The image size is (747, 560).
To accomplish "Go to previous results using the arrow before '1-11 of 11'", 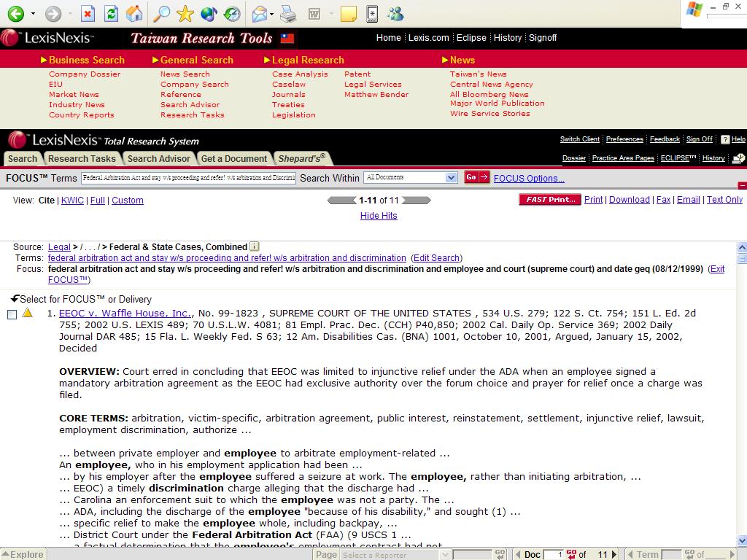I will point(341,201).
